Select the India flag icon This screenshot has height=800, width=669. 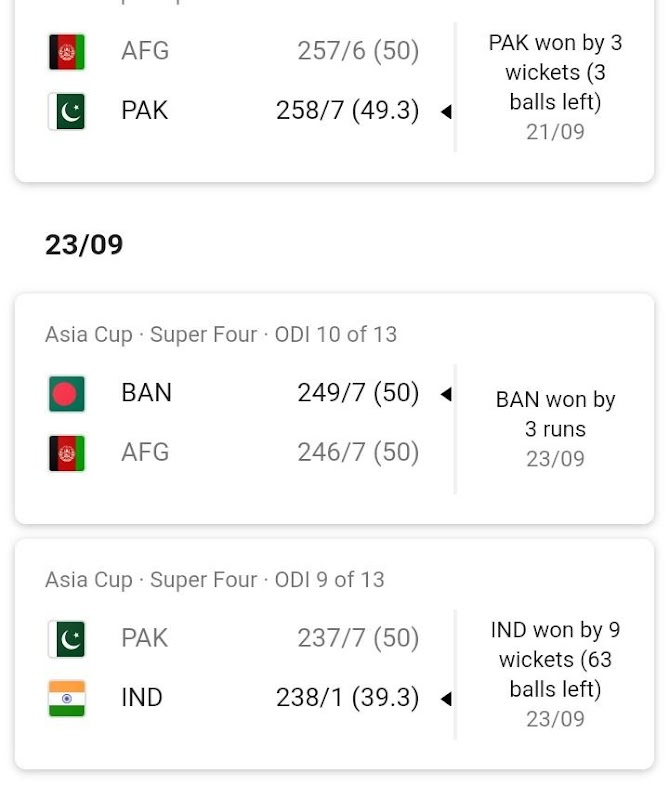click(67, 698)
